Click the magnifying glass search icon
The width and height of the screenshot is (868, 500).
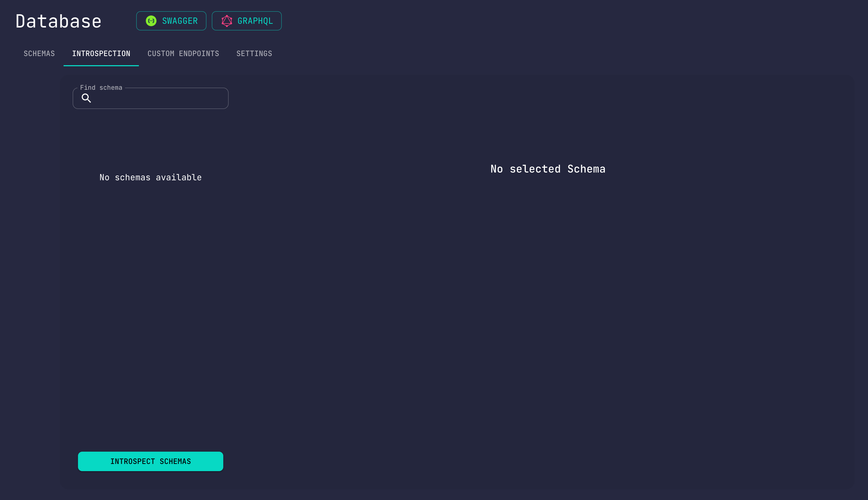(x=86, y=98)
